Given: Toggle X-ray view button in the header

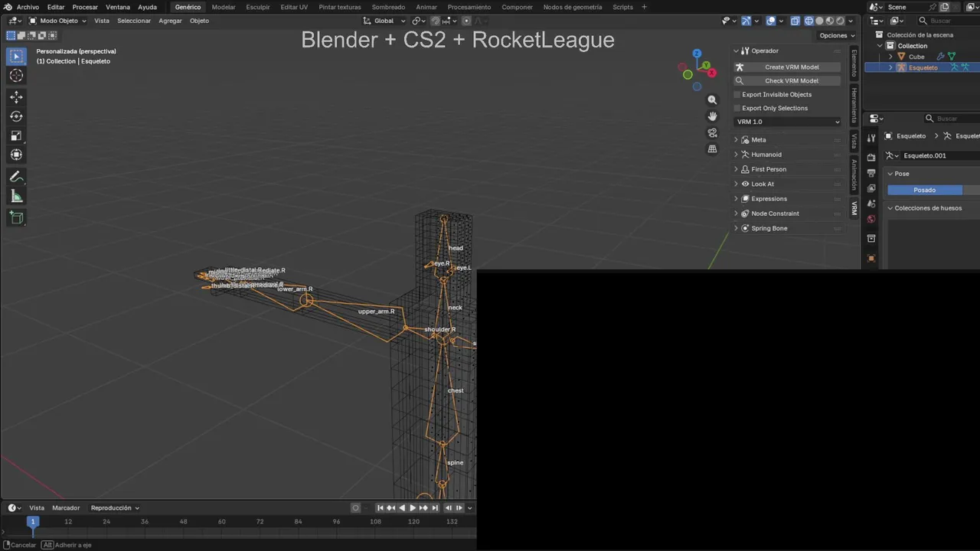Looking at the screenshot, I should click(795, 21).
